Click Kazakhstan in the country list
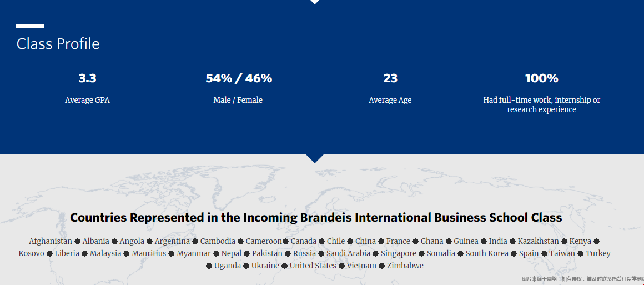The image size is (644, 285). pyautogui.click(x=538, y=242)
